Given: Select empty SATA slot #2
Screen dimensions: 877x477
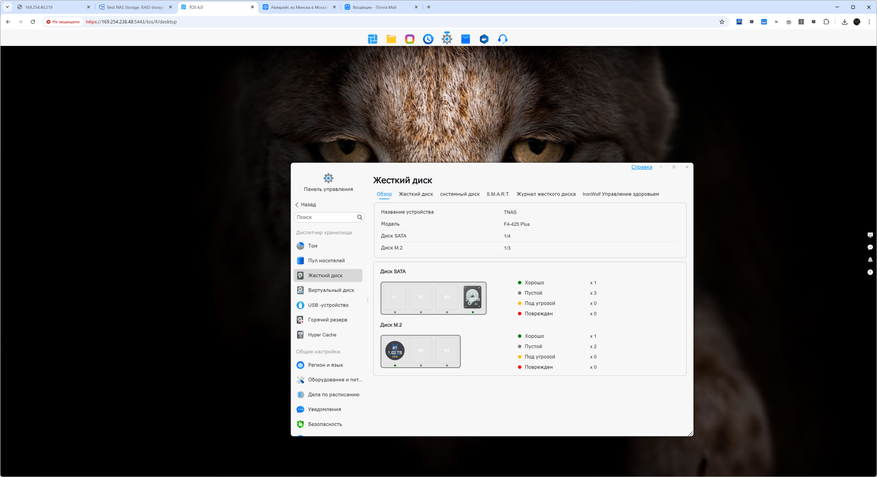Looking at the screenshot, I should pyautogui.click(x=421, y=297).
